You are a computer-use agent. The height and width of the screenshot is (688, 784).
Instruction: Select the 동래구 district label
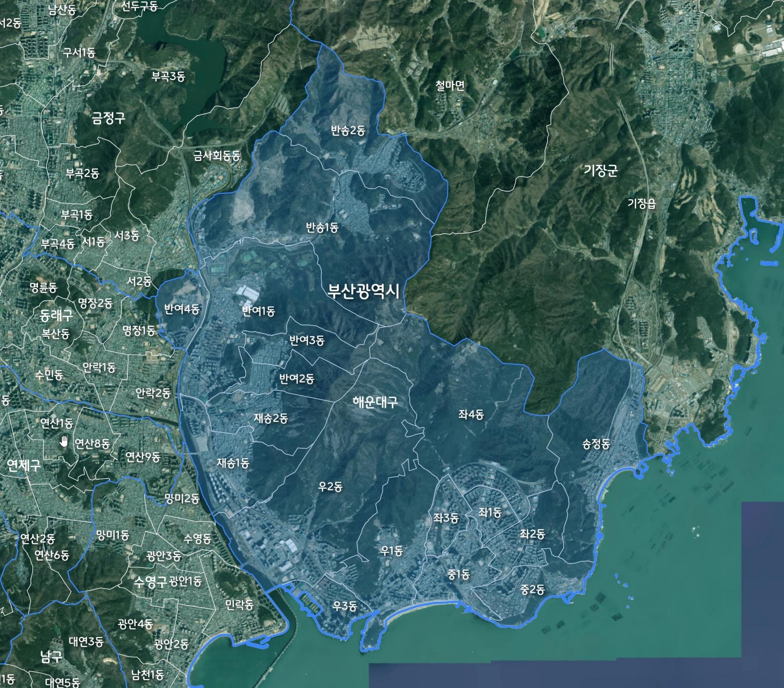(56, 315)
